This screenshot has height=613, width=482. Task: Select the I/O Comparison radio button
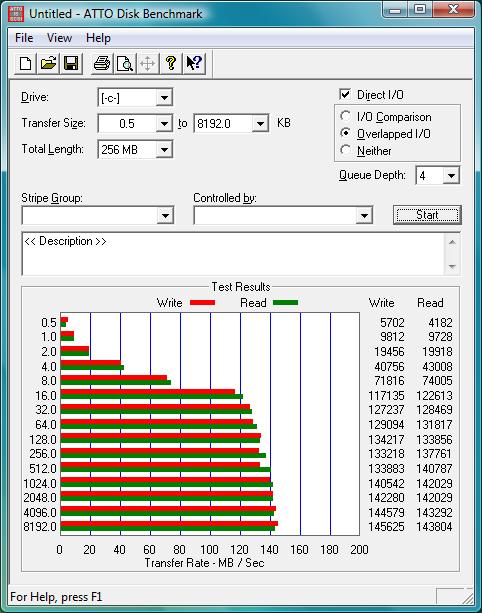[345, 116]
